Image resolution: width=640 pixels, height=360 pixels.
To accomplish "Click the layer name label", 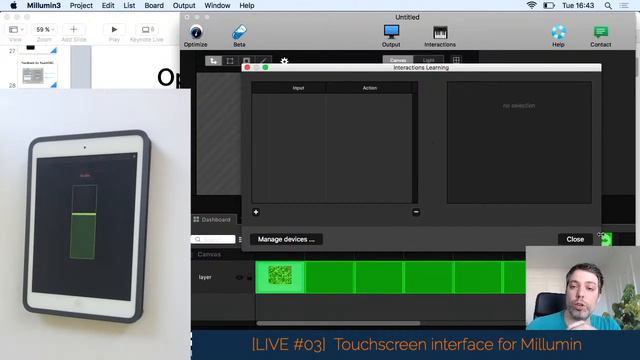I will point(205,277).
